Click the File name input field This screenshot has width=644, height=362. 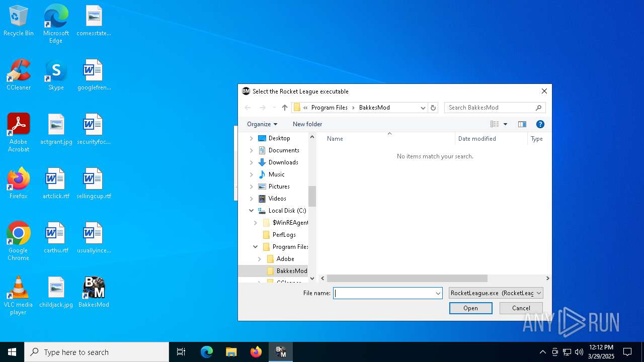click(384, 293)
